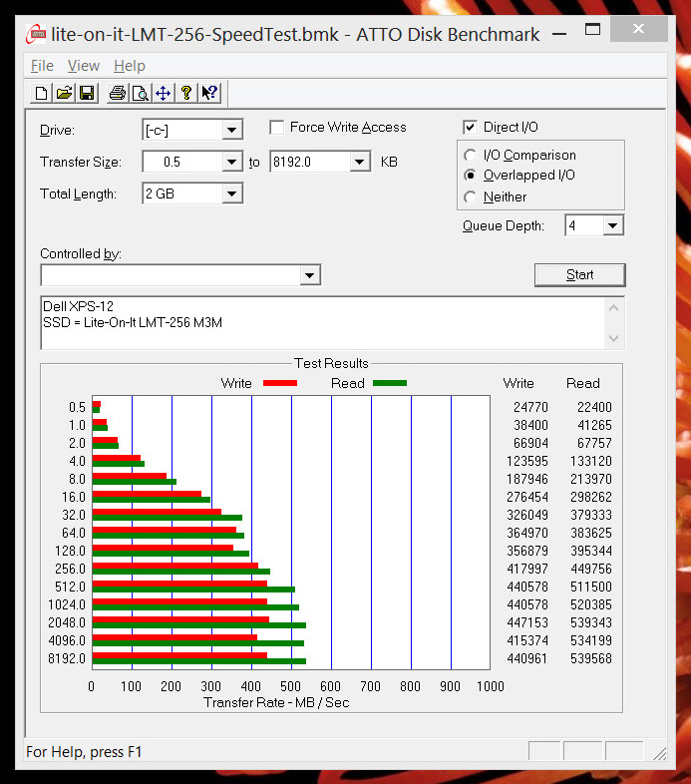
Task: Click the context help arrow-question icon
Action: [209, 93]
